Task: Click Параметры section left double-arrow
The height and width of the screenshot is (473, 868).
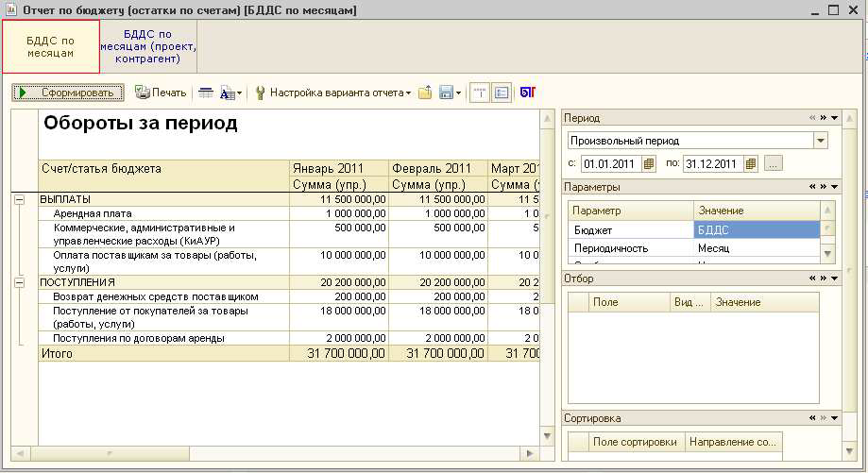Action: [x=812, y=187]
